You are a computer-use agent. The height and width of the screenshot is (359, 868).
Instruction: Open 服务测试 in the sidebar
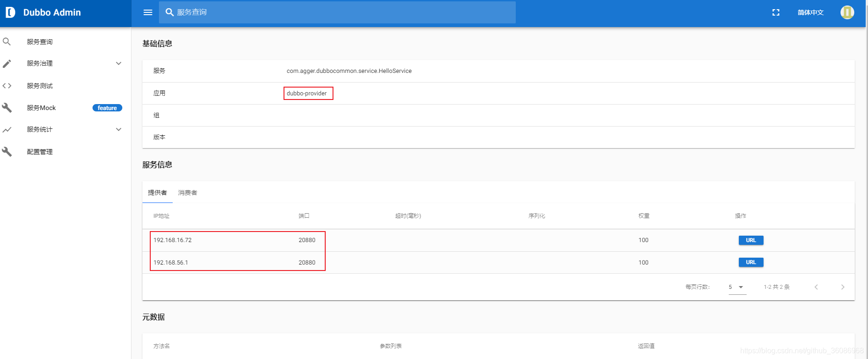pos(40,86)
